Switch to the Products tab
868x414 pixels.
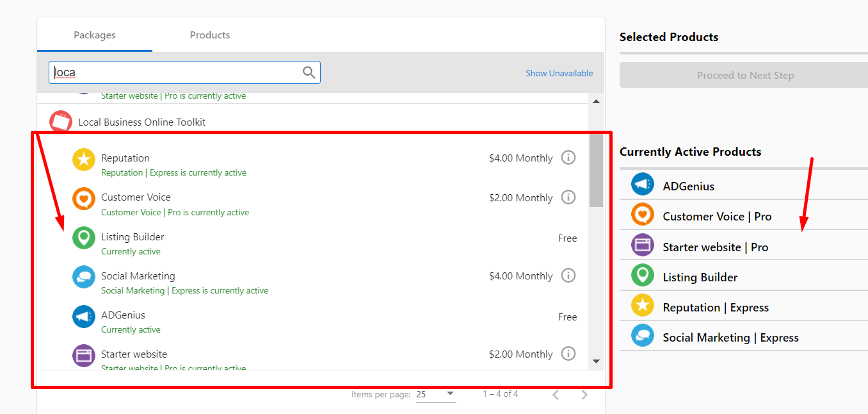tap(210, 35)
